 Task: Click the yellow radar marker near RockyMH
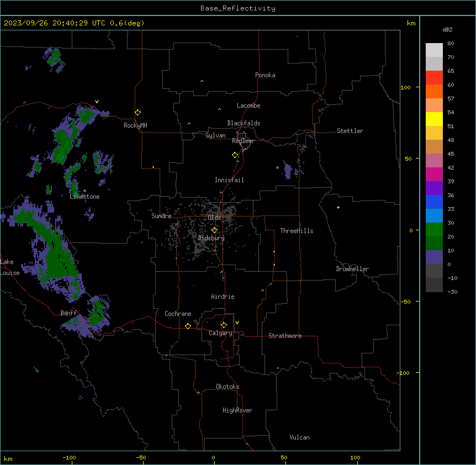[x=138, y=113]
